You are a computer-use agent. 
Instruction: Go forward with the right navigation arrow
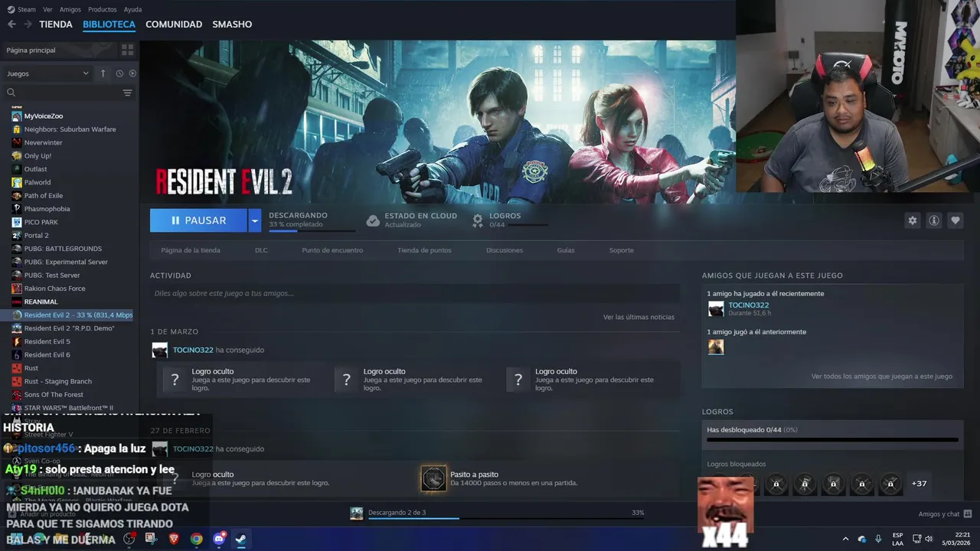pyautogui.click(x=28, y=24)
